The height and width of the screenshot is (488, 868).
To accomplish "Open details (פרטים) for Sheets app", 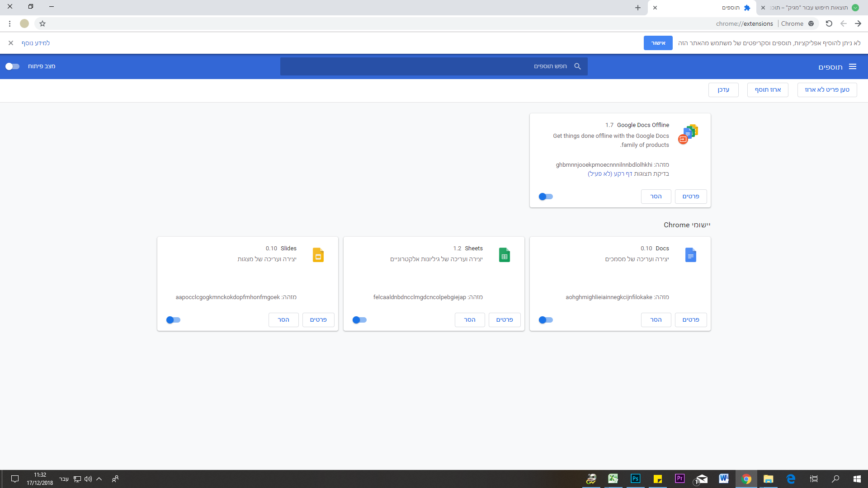I will click(504, 320).
